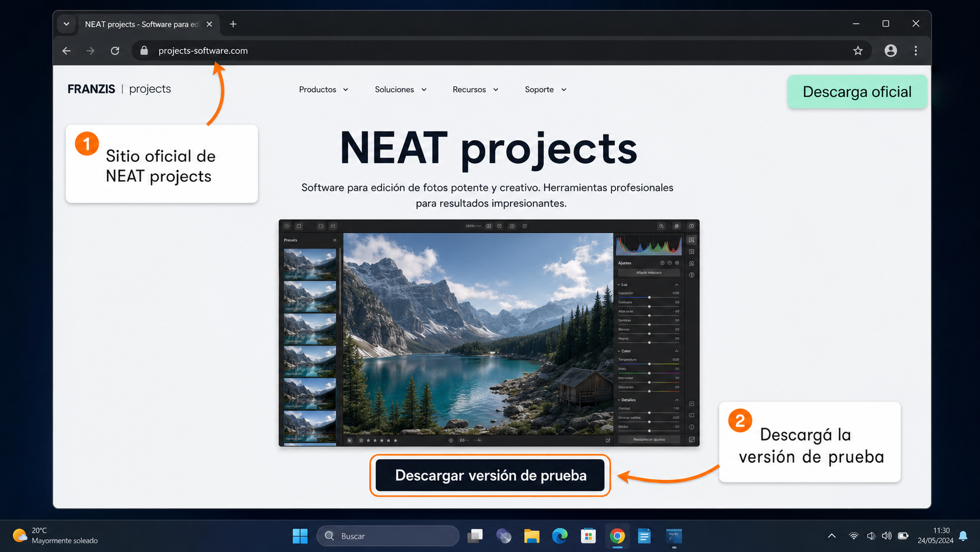
Task: Collapse the Color section in preview
Action: 676,351
